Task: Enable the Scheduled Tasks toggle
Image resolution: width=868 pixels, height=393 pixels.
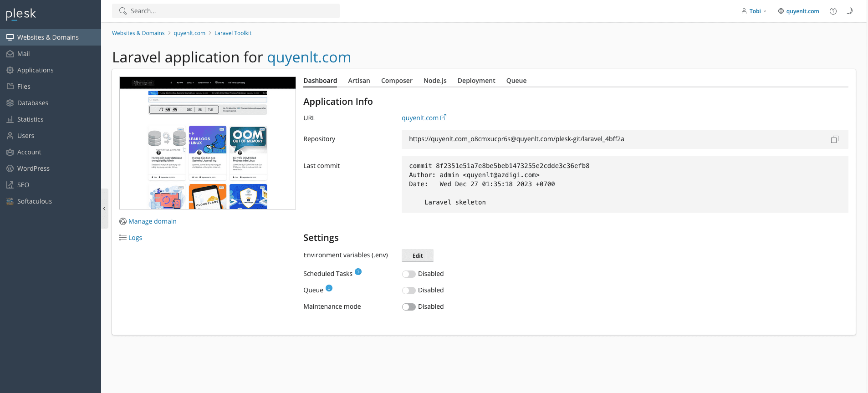Action: (408, 274)
